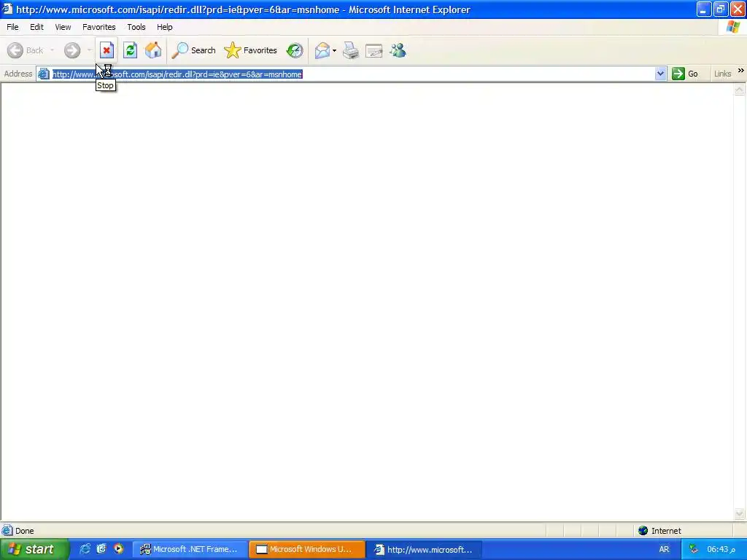The image size is (747, 560).
Task: Expand the Address bar dropdown list
Action: (x=660, y=74)
